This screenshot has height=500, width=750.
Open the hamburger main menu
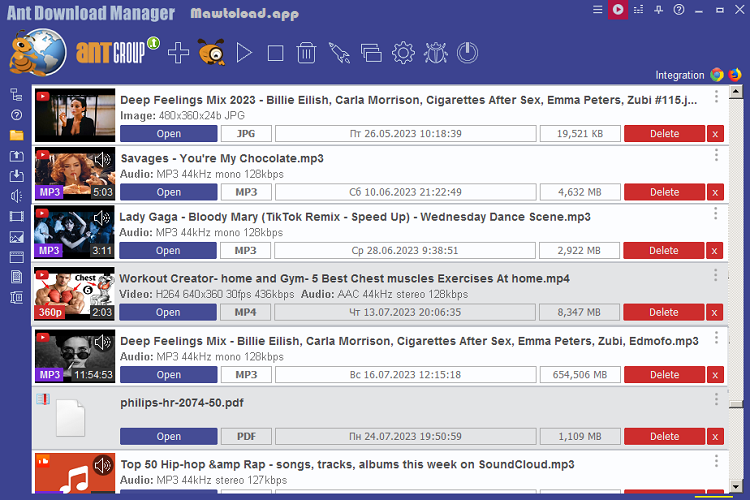(x=597, y=10)
